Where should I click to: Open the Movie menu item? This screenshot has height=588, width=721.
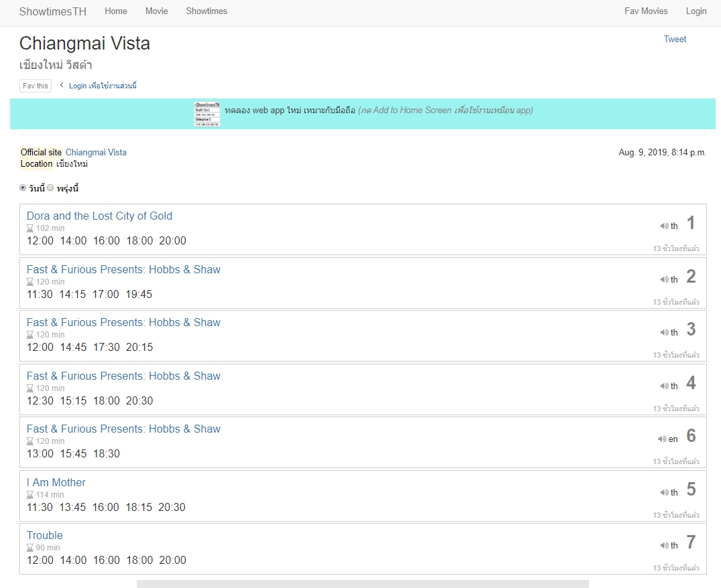tap(156, 11)
